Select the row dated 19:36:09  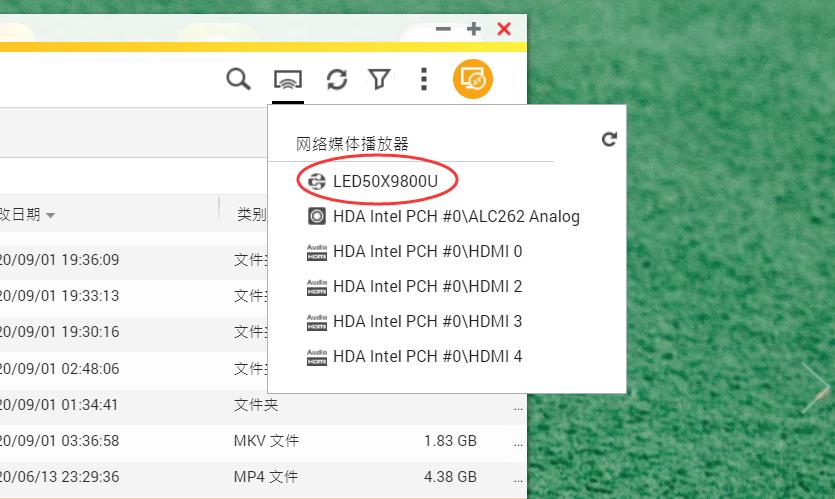pyautogui.click(x=134, y=260)
